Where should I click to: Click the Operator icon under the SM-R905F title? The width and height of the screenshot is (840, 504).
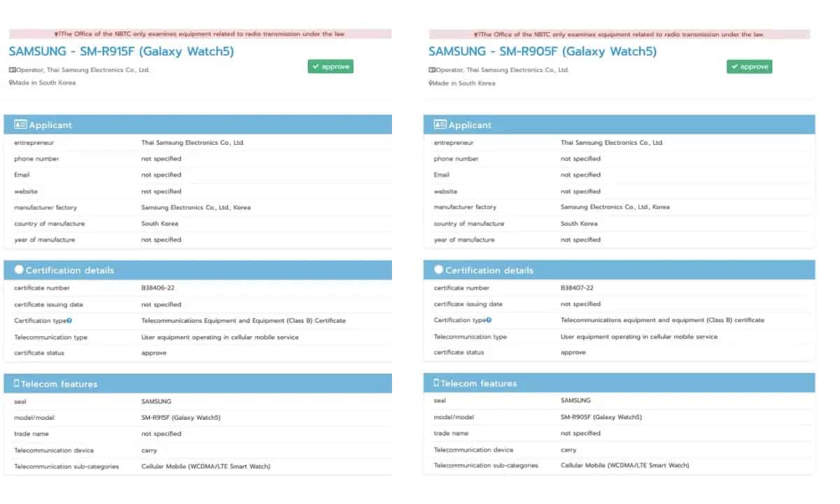click(432, 70)
